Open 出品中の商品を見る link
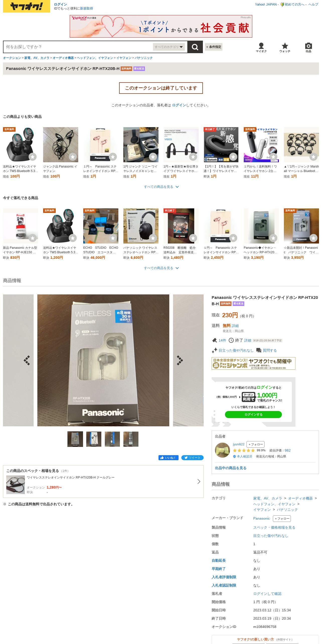 [x=231, y=468]
